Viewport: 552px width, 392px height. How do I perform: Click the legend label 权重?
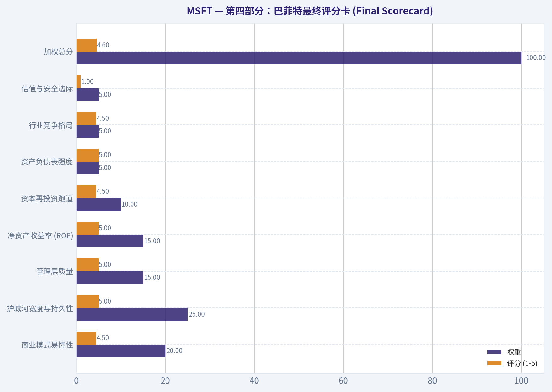(514, 352)
